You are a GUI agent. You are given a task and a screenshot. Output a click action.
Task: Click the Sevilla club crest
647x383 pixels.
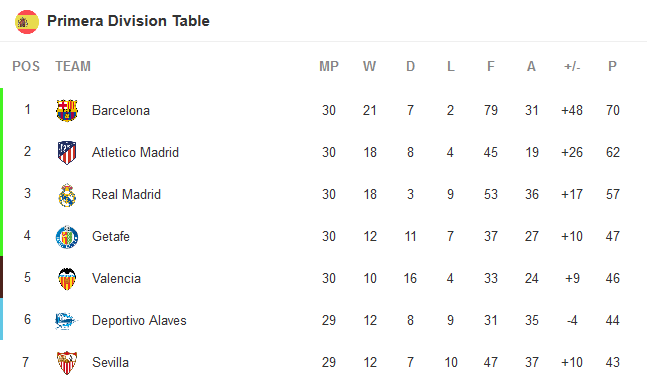click(x=67, y=362)
